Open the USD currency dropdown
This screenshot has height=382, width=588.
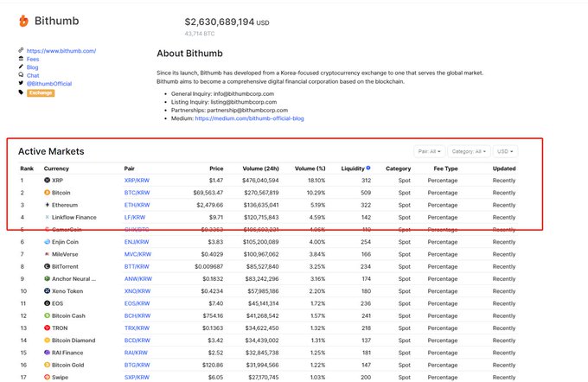tap(505, 151)
